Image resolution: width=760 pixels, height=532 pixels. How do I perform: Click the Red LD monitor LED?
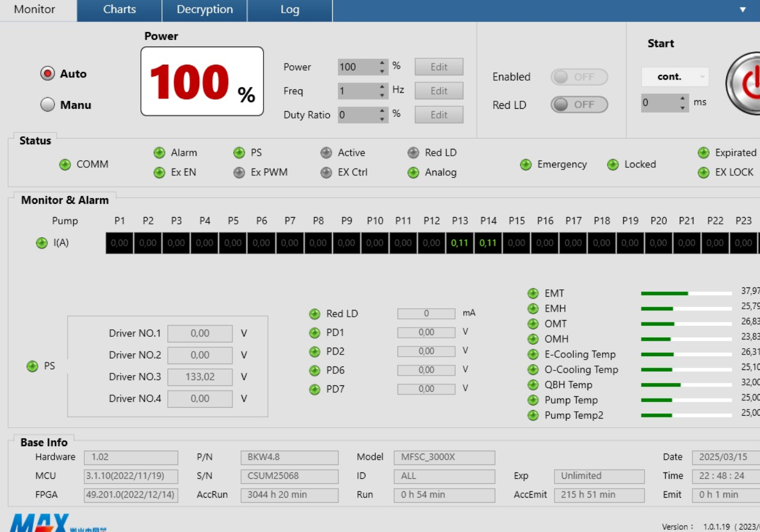tap(314, 314)
